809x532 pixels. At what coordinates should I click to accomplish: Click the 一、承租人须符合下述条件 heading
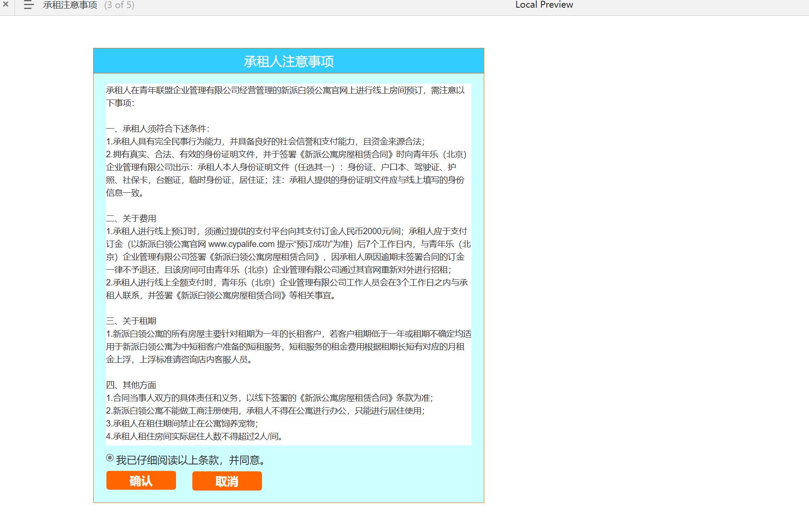tap(158, 129)
